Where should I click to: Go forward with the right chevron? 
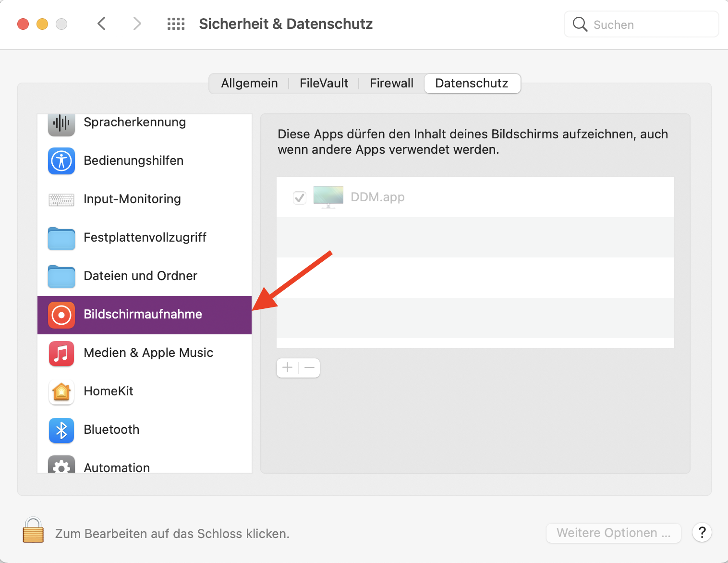[137, 24]
